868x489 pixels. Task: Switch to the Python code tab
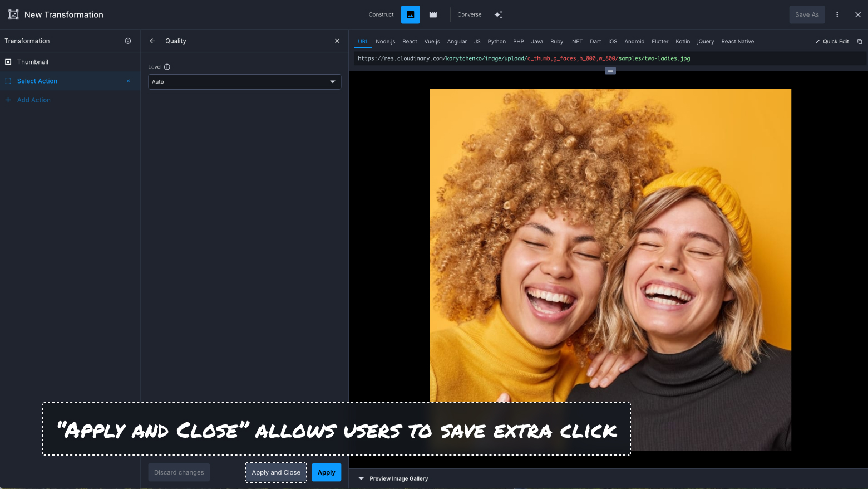tap(496, 41)
